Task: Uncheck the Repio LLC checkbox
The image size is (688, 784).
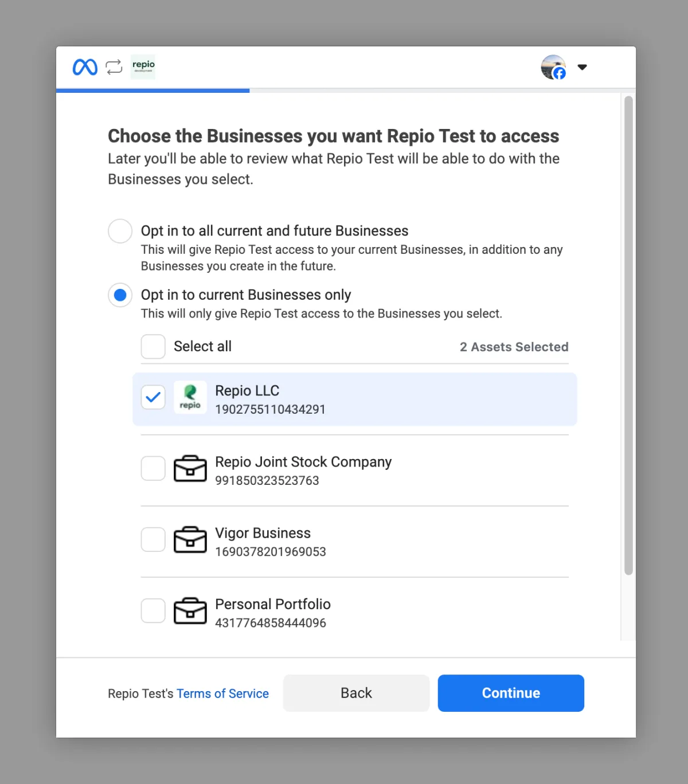Action: click(x=153, y=397)
